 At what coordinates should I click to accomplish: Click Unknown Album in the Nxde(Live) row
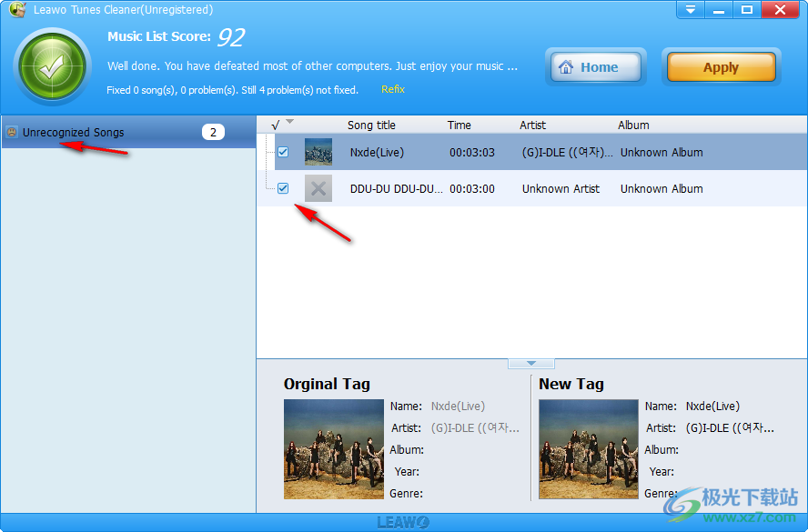point(662,153)
